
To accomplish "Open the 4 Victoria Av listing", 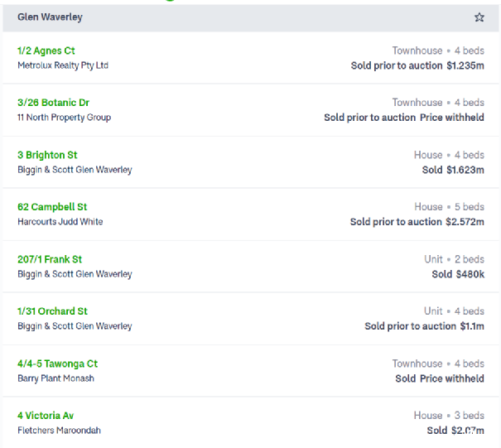I will point(46,416).
